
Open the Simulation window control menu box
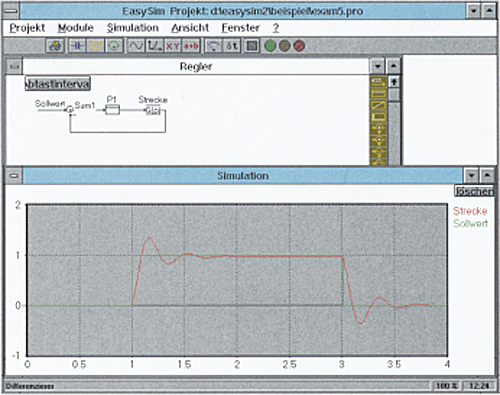[x=14, y=176]
